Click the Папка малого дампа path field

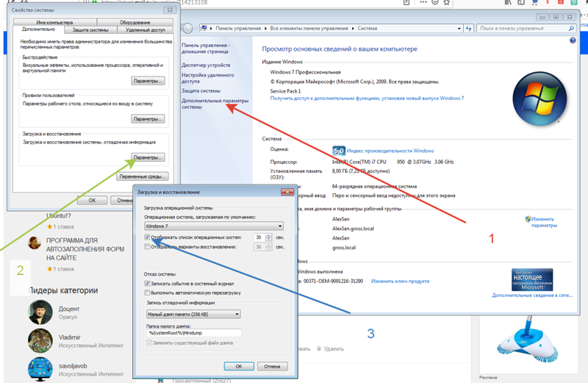(x=194, y=333)
